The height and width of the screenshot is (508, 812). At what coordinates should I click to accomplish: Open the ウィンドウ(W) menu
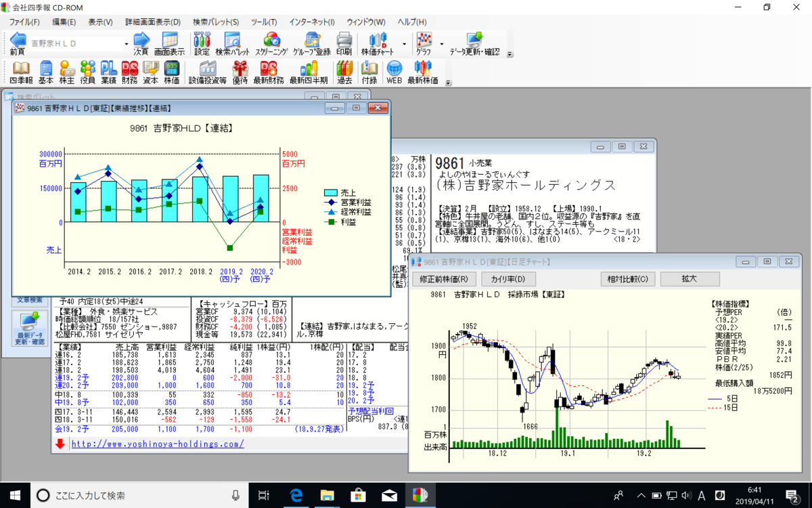pyautogui.click(x=366, y=22)
